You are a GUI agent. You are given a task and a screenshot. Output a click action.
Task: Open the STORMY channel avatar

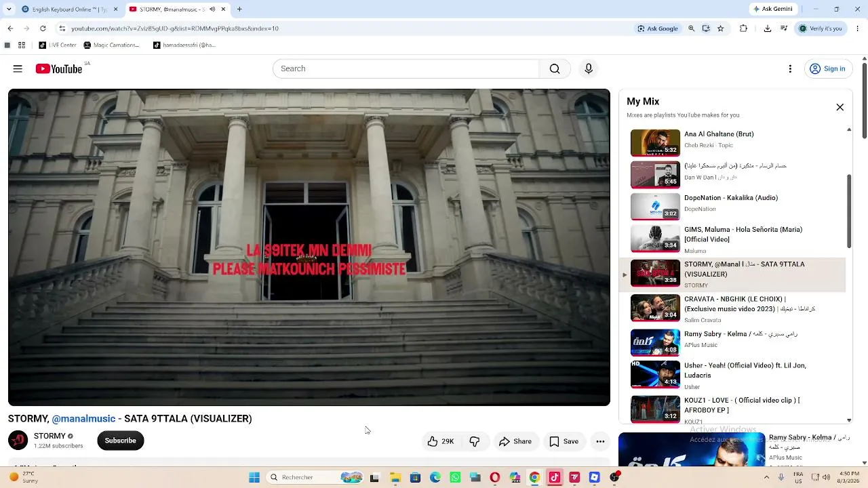pos(18,441)
